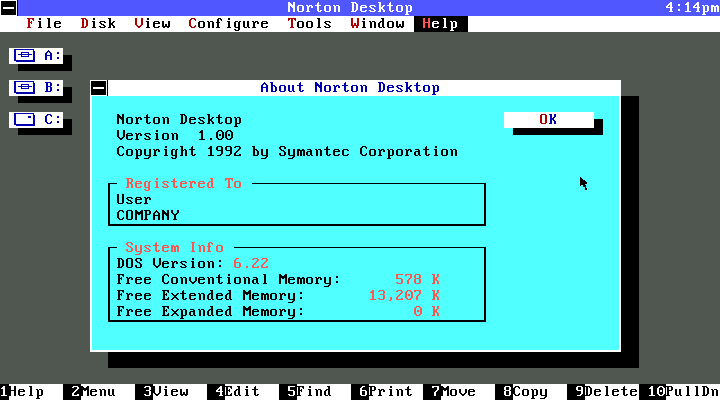The width and height of the screenshot is (720, 400).
Task: Click the registered COMPANY text
Action: (148, 215)
